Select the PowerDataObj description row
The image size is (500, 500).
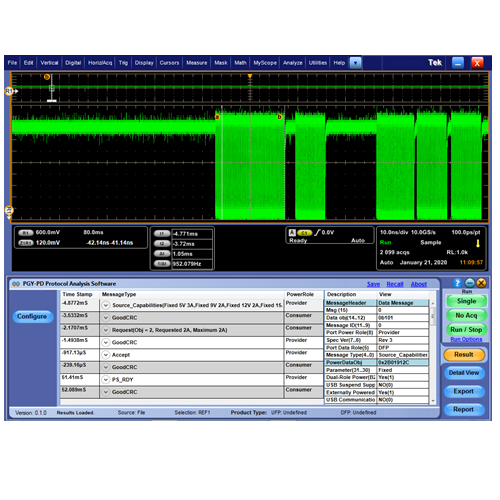click(377, 362)
